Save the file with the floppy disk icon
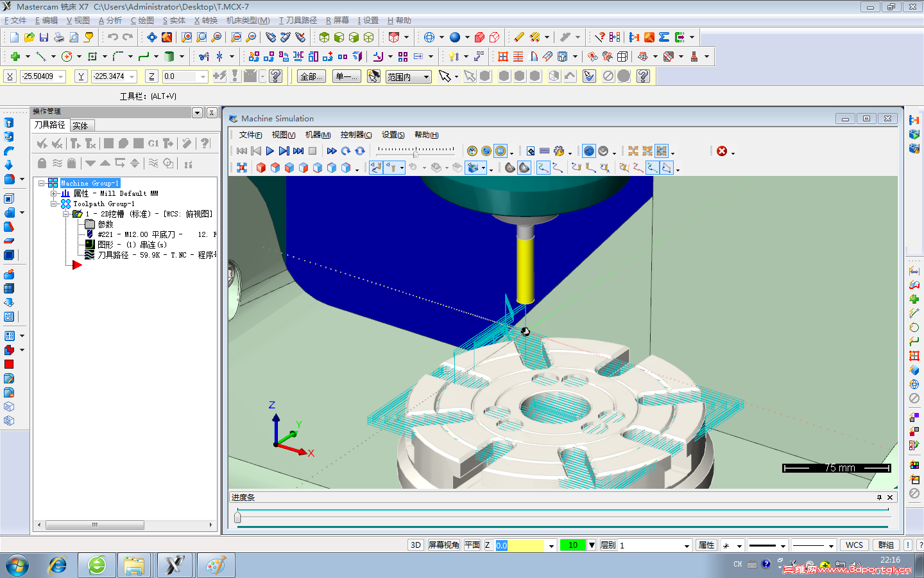Screen dimensions: 924x578 pos(44,37)
